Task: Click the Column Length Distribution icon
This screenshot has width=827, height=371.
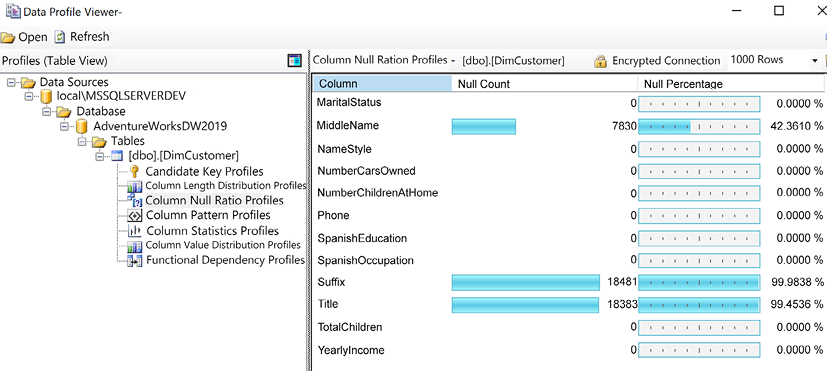Action: 135,186
